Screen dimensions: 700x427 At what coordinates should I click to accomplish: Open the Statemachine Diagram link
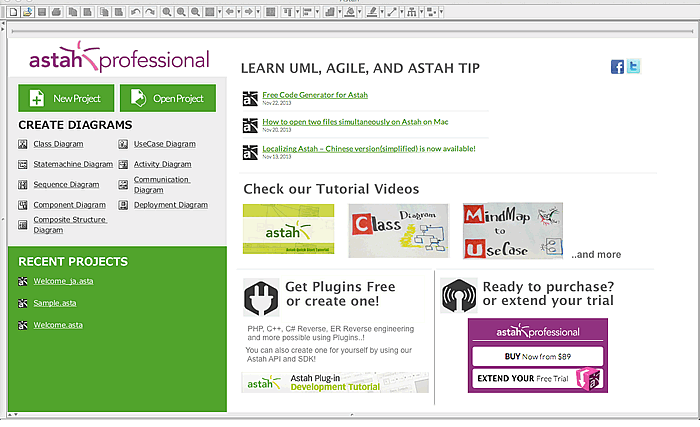(73, 164)
